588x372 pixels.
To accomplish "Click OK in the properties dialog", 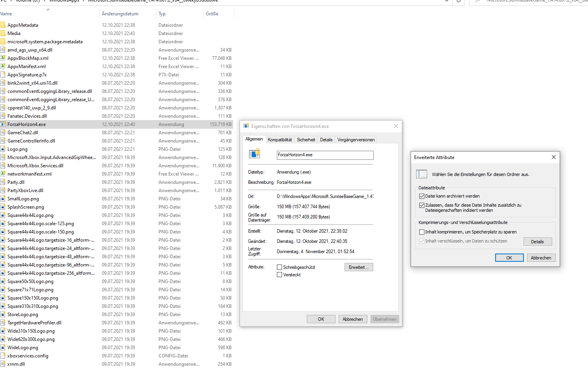I will [x=321, y=319].
